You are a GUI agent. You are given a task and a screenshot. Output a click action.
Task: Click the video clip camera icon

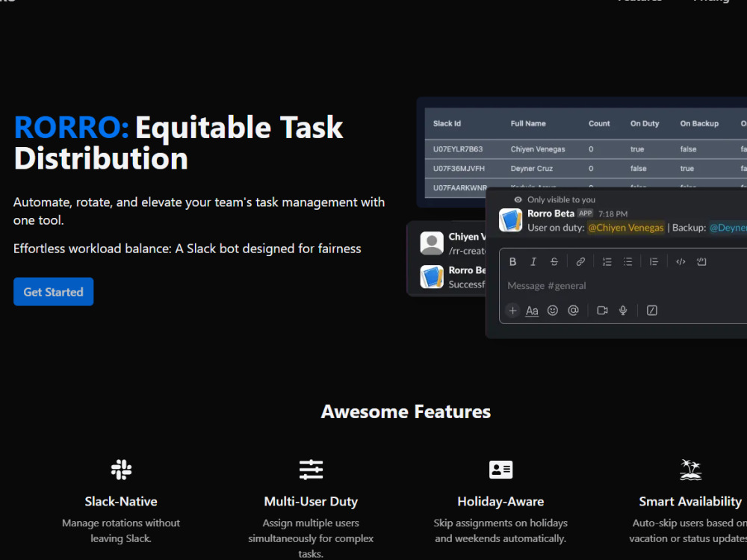click(x=602, y=311)
